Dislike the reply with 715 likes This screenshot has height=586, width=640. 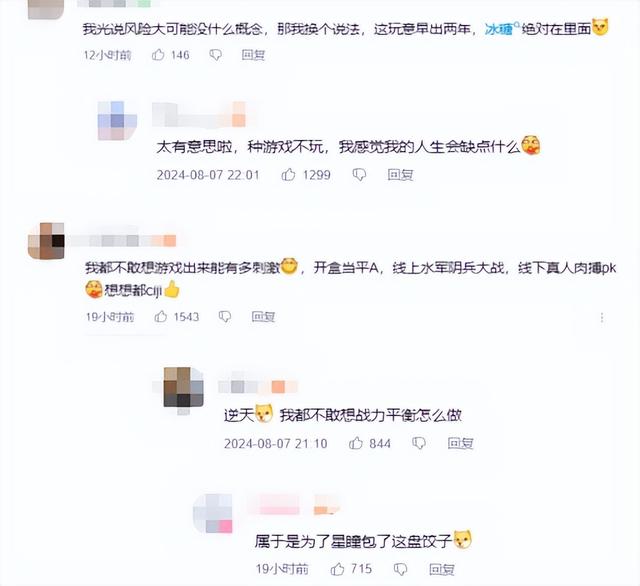coord(400,569)
